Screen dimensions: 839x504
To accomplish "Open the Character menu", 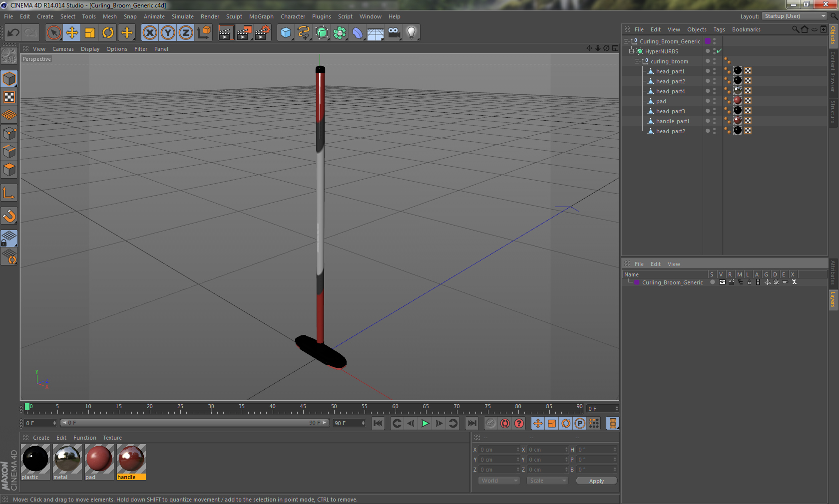I will coord(293,16).
